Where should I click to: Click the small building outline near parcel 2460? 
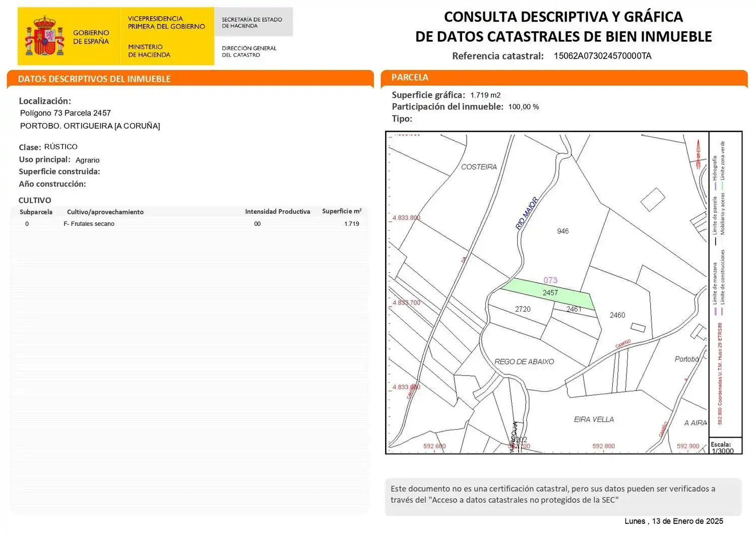click(638, 327)
